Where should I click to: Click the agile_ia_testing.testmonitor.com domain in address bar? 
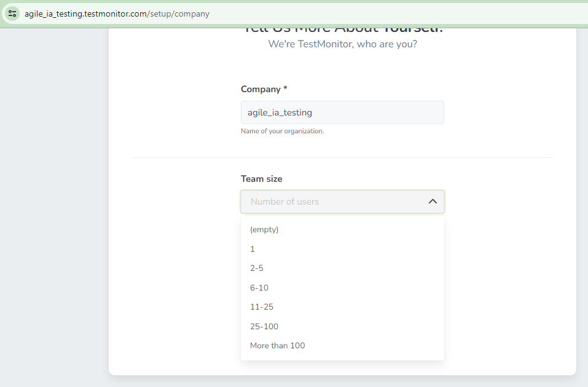(85, 14)
